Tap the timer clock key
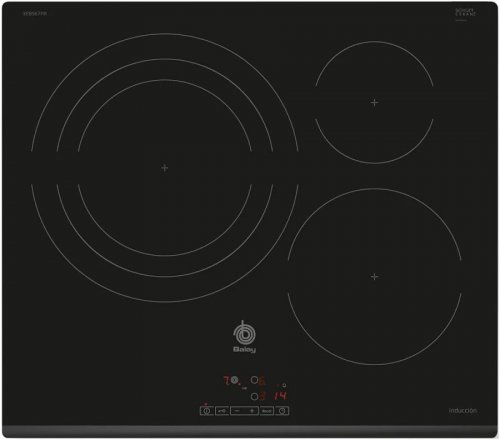The height and width of the screenshot is (440, 500). pos(282,411)
